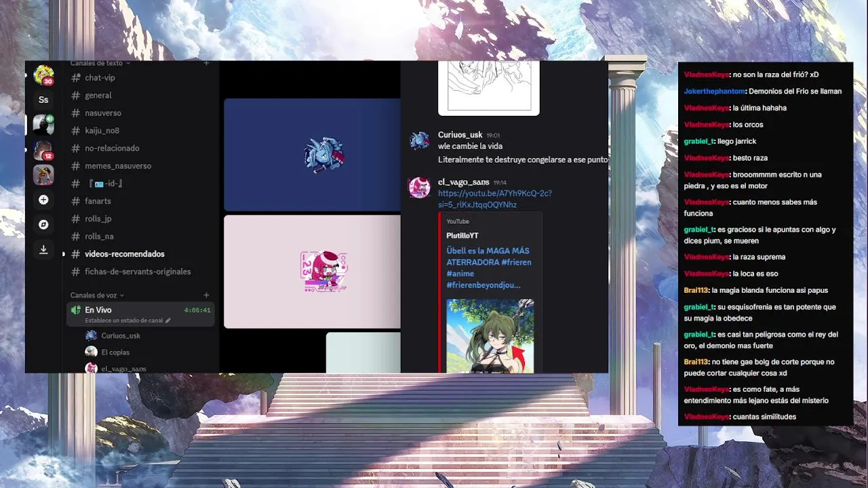This screenshot has height=488, width=868.
Task: Open the server with the 30 notification badge
Action: (x=43, y=75)
